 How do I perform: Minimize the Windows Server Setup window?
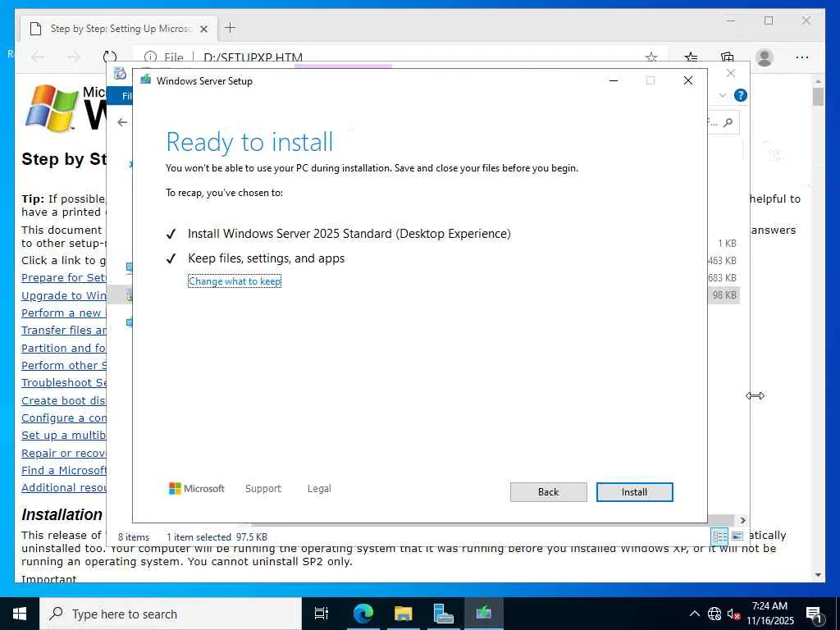click(614, 80)
